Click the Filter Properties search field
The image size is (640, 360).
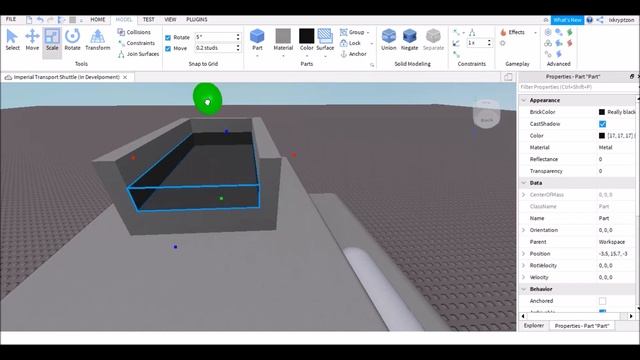[576, 87]
